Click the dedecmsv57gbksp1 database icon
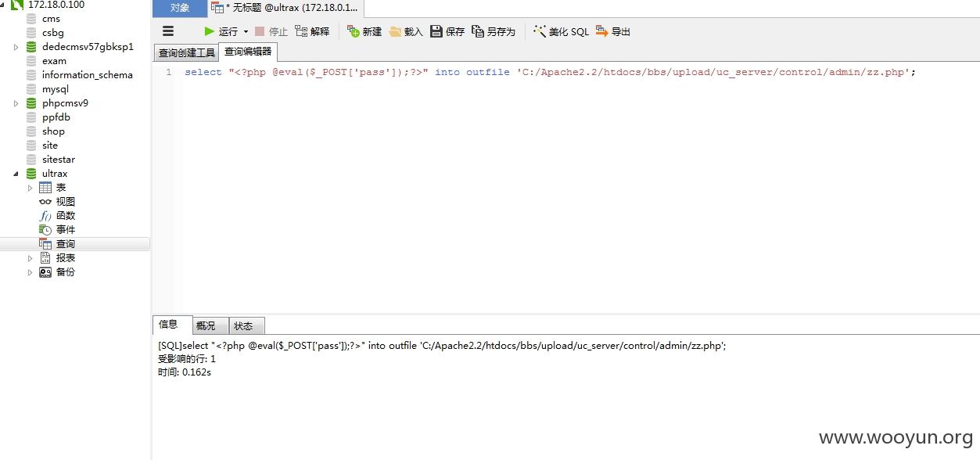Viewport: 980px width, 460px height. click(31, 47)
